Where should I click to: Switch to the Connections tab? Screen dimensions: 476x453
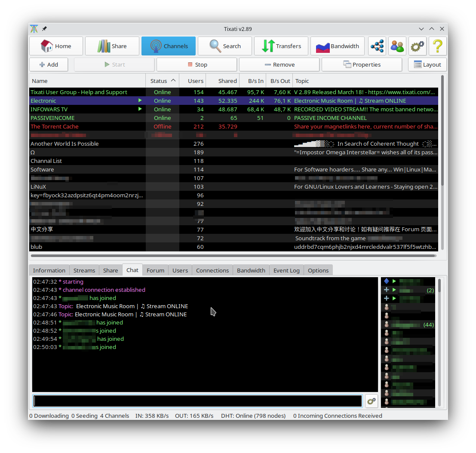coord(212,270)
